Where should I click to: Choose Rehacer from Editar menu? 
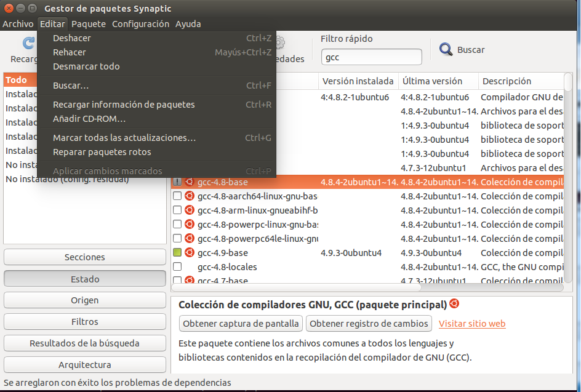(x=157, y=52)
